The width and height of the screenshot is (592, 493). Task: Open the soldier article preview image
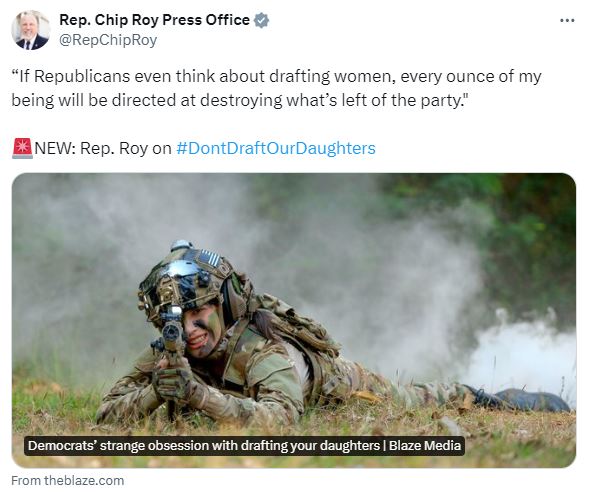[294, 320]
